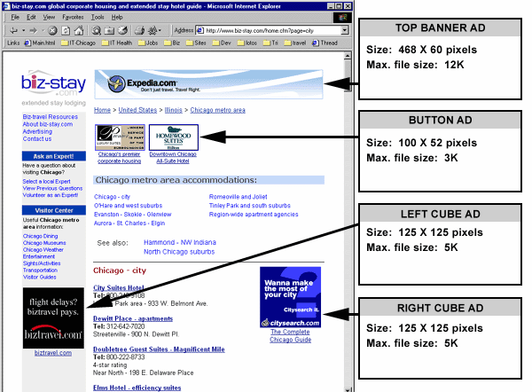532x392 pixels.
Task: Click The Complete Chicago Guide link
Action: [x=291, y=335]
